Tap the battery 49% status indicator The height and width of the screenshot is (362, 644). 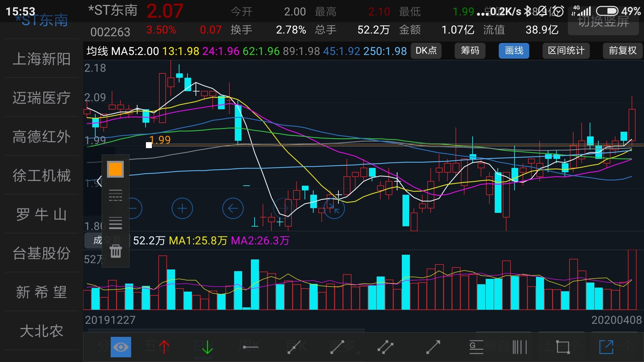(619, 11)
